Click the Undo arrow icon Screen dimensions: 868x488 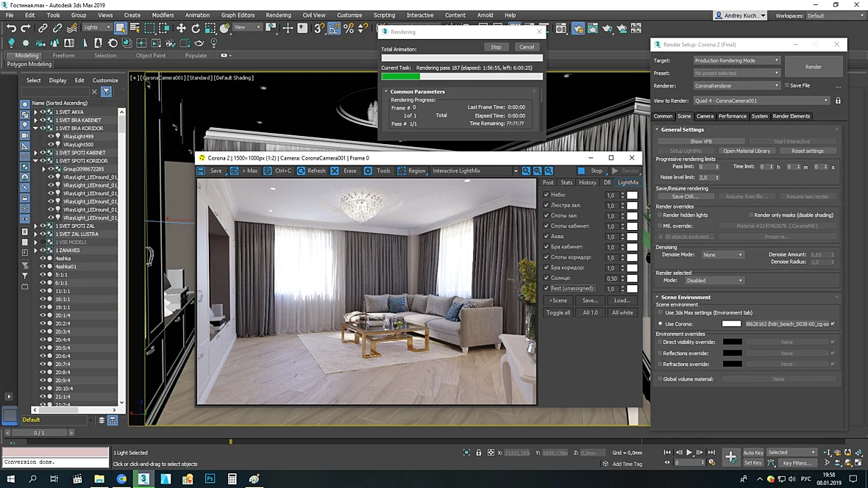[x=11, y=28]
